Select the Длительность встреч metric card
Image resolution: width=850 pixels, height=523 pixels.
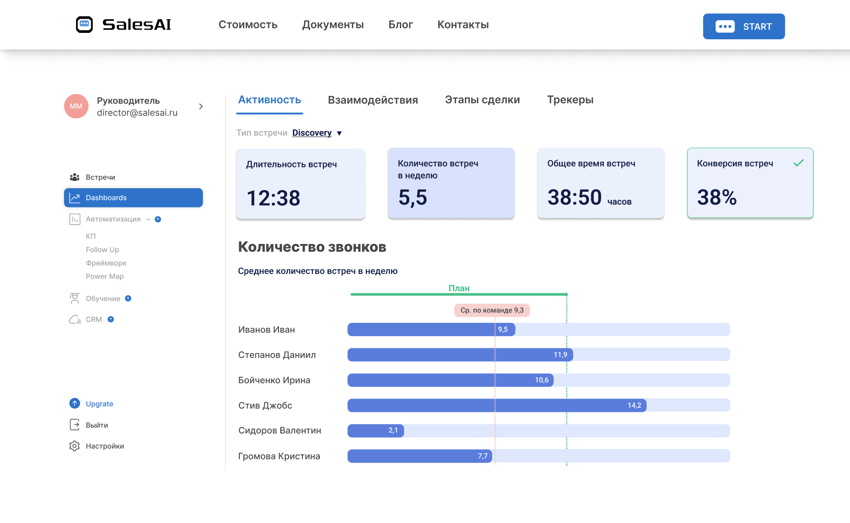tap(300, 184)
